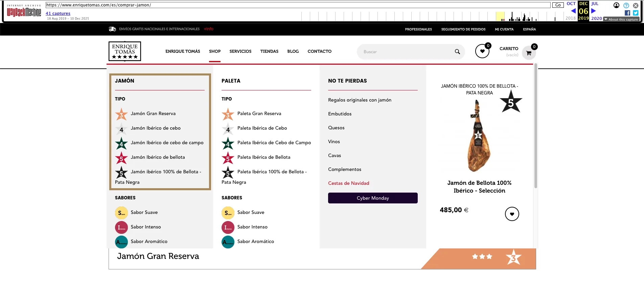Open the España country selector
Viewport: 644px width, 286px height.
coord(529,29)
